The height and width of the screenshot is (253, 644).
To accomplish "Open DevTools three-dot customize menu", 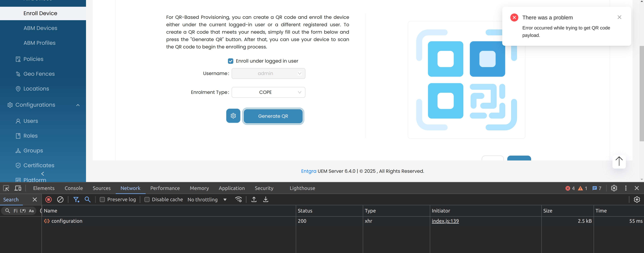I will [x=626, y=188].
